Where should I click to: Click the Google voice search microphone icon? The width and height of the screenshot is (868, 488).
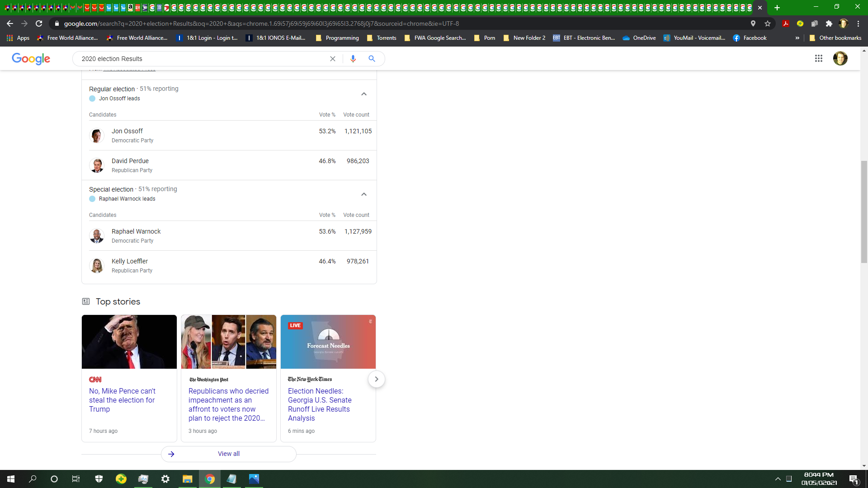tap(353, 59)
